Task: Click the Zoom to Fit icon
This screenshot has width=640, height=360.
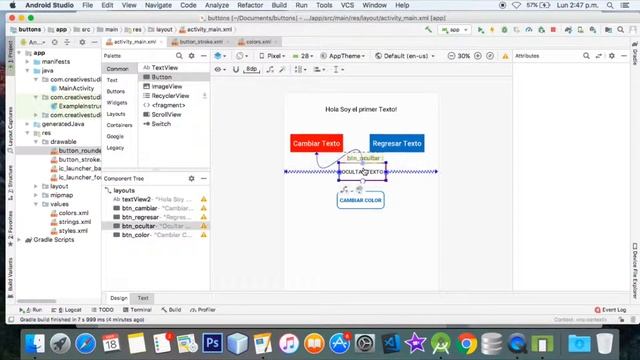Action: point(490,56)
